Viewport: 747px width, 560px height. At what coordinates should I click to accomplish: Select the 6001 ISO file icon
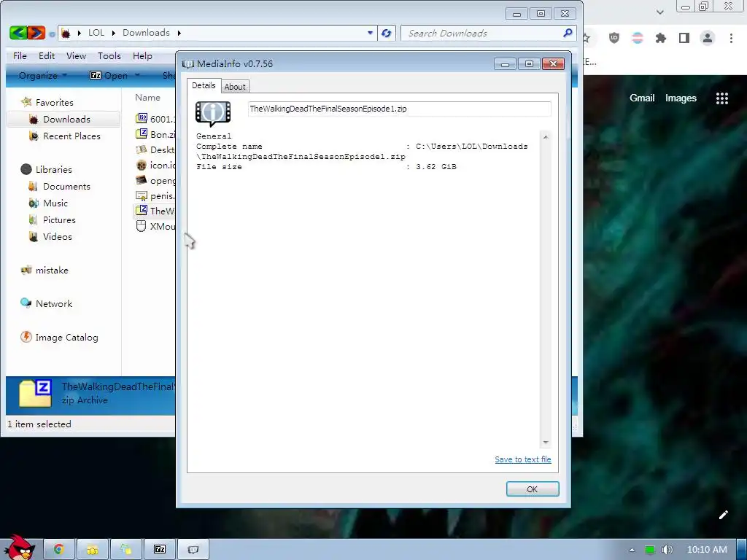coord(142,118)
